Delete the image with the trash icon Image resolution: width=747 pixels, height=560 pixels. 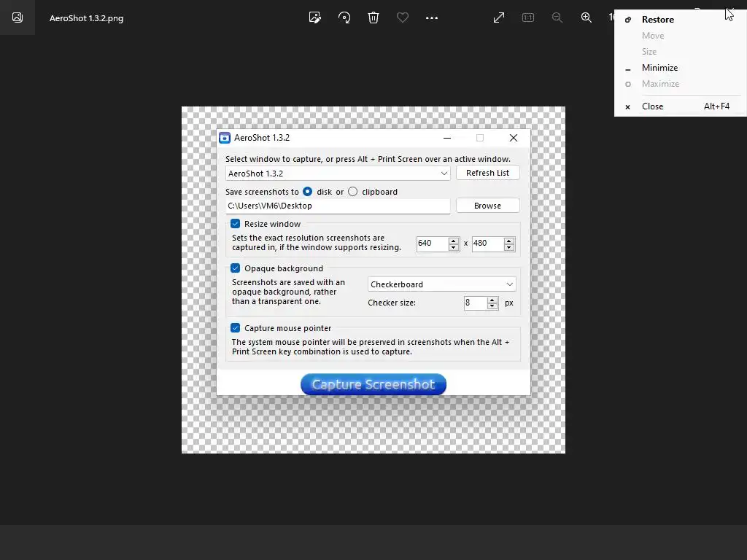[373, 17]
